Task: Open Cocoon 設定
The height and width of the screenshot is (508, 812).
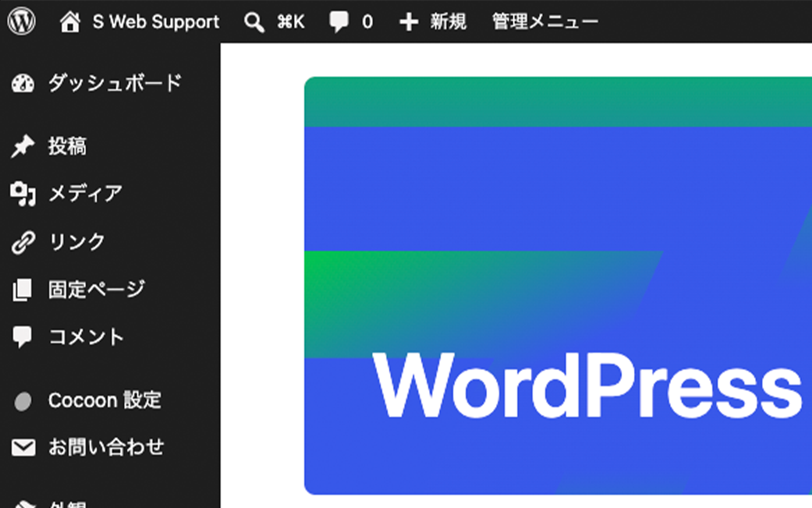Action: pyautogui.click(x=105, y=400)
